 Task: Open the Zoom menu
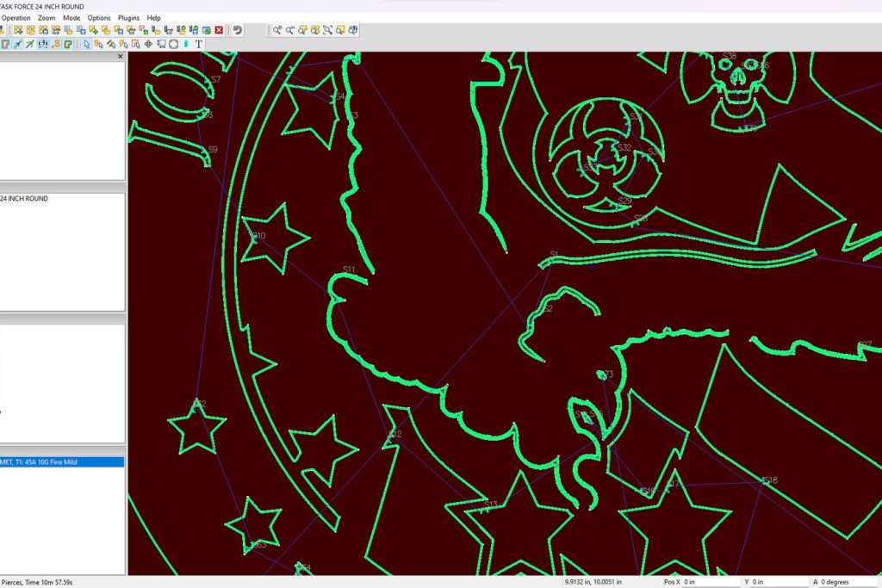click(47, 17)
